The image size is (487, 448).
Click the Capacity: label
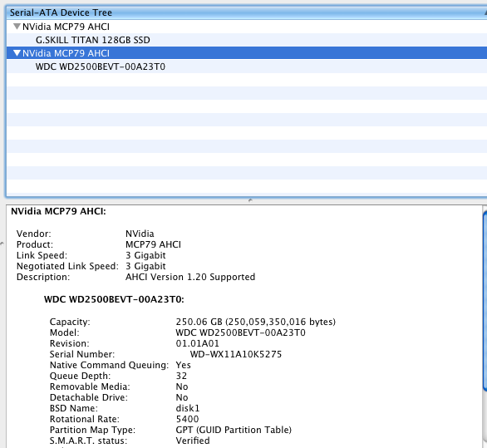(x=70, y=322)
